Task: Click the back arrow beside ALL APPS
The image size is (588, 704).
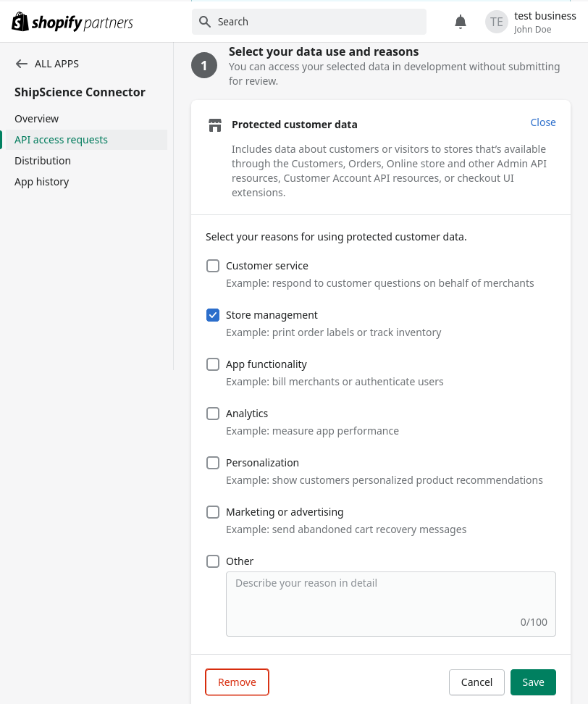Action: [x=21, y=64]
